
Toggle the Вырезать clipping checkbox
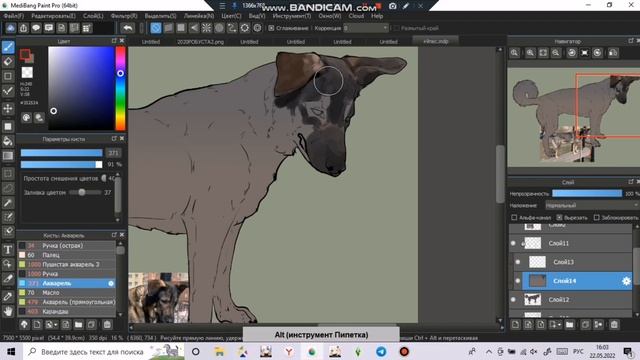coord(559,218)
